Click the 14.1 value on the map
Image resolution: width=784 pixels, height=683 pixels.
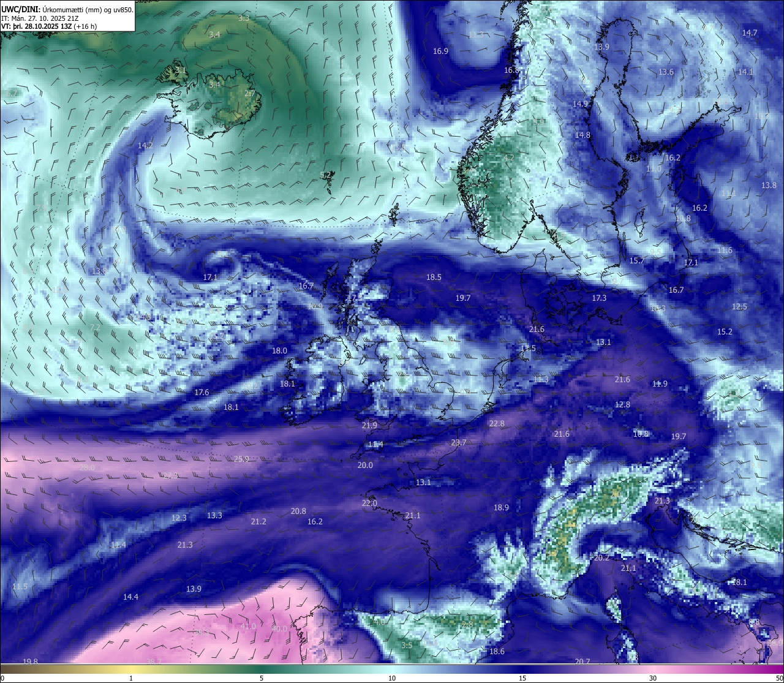click(x=745, y=72)
